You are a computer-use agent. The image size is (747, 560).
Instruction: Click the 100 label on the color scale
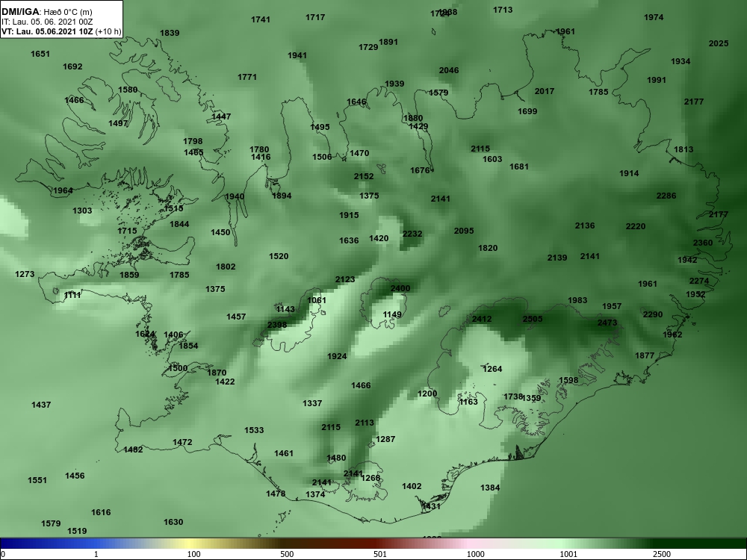pos(194,554)
